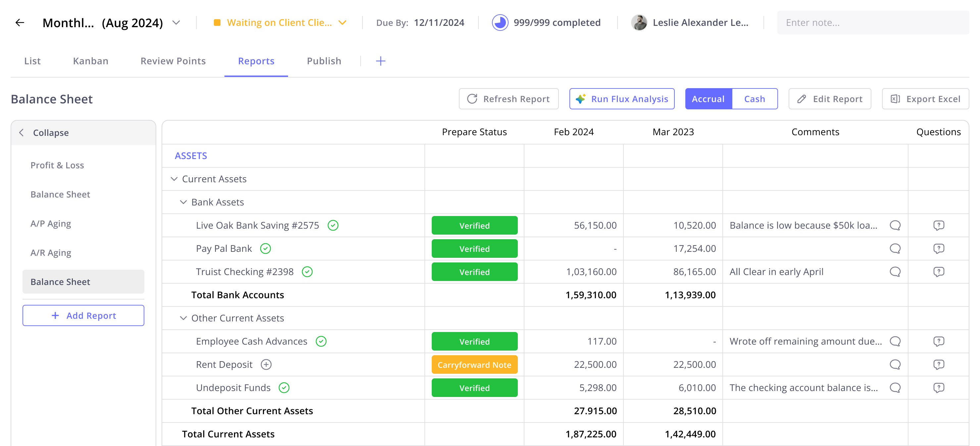This screenshot has width=980, height=446.
Task: Open comment bubble for Live Oak Bank Saving row
Action: tap(895, 225)
